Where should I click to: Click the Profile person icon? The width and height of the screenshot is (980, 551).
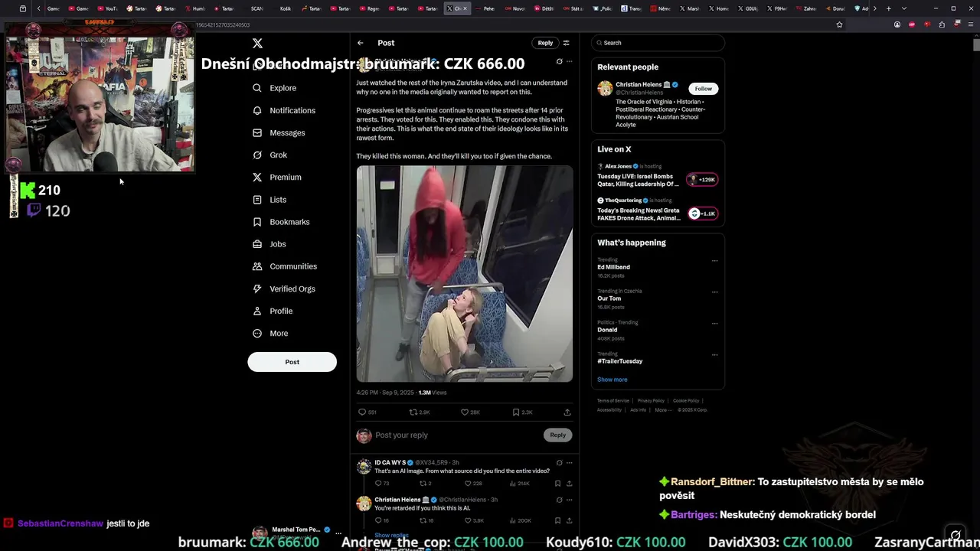tap(257, 311)
